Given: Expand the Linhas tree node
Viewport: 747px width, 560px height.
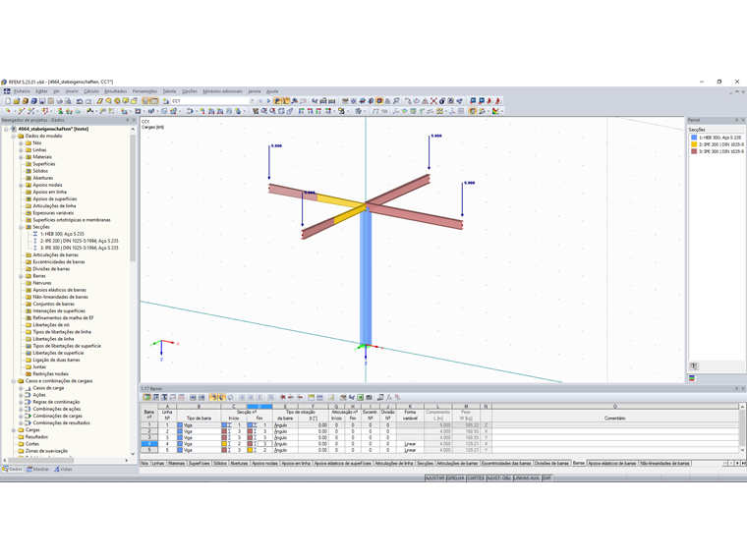Looking at the screenshot, I should tap(21, 150).
